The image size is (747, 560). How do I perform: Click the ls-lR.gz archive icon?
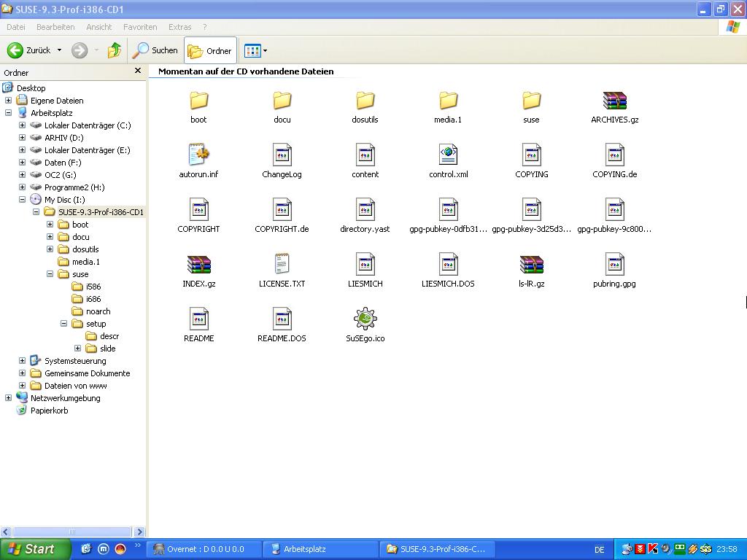pyautogui.click(x=531, y=264)
